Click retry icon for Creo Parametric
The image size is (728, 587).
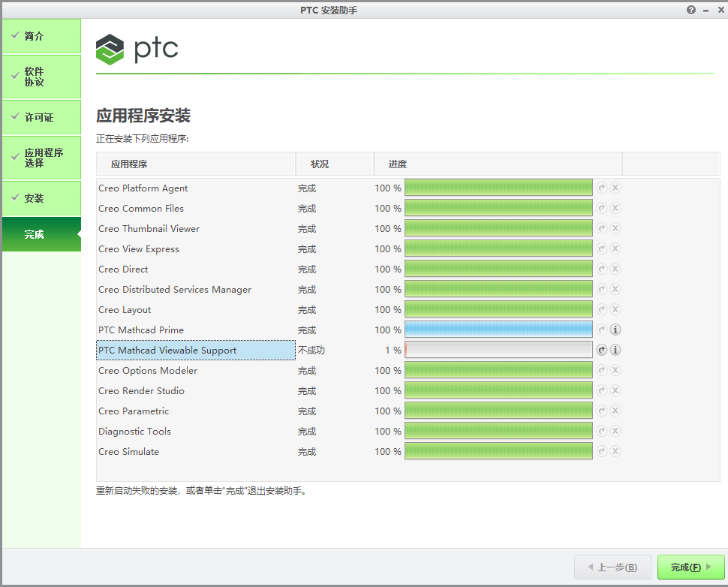(x=602, y=411)
